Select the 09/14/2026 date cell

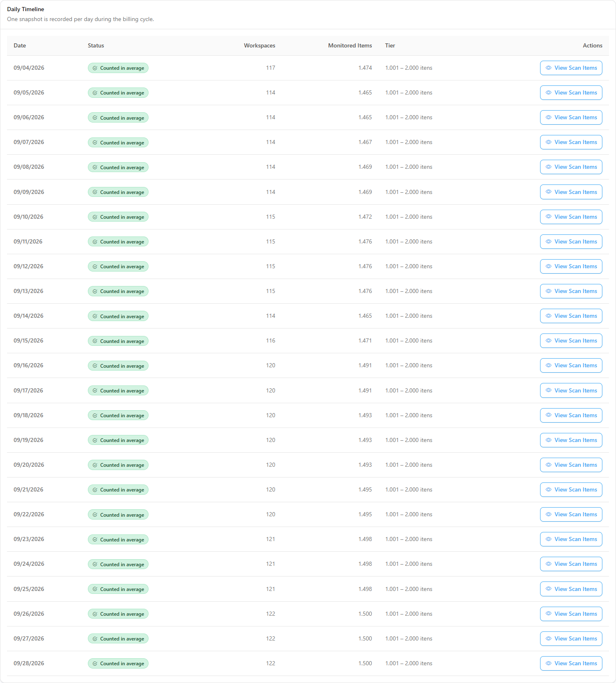[28, 316]
